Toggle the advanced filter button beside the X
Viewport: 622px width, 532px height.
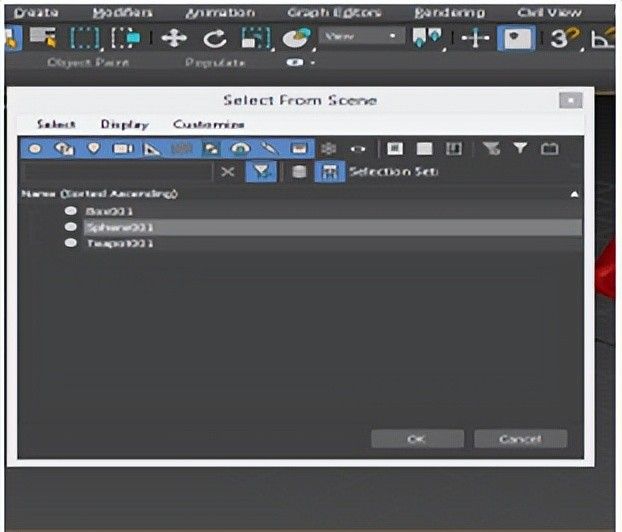coord(261,172)
